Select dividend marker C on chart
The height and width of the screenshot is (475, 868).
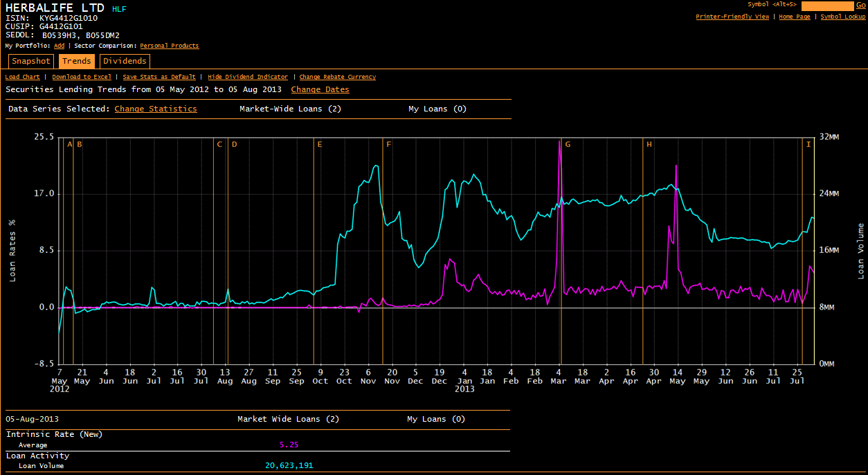[x=219, y=144]
